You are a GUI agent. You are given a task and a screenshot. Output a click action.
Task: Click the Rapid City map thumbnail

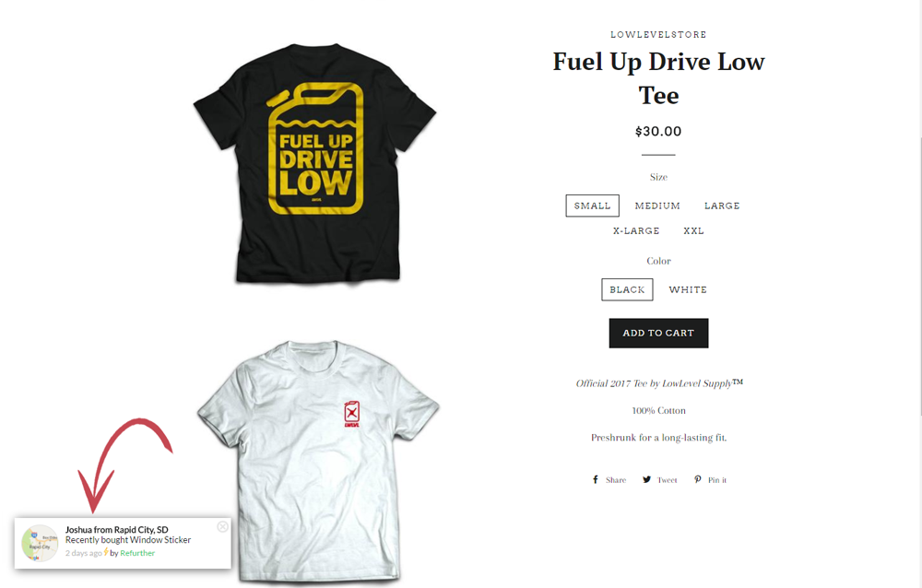tap(40, 544)
